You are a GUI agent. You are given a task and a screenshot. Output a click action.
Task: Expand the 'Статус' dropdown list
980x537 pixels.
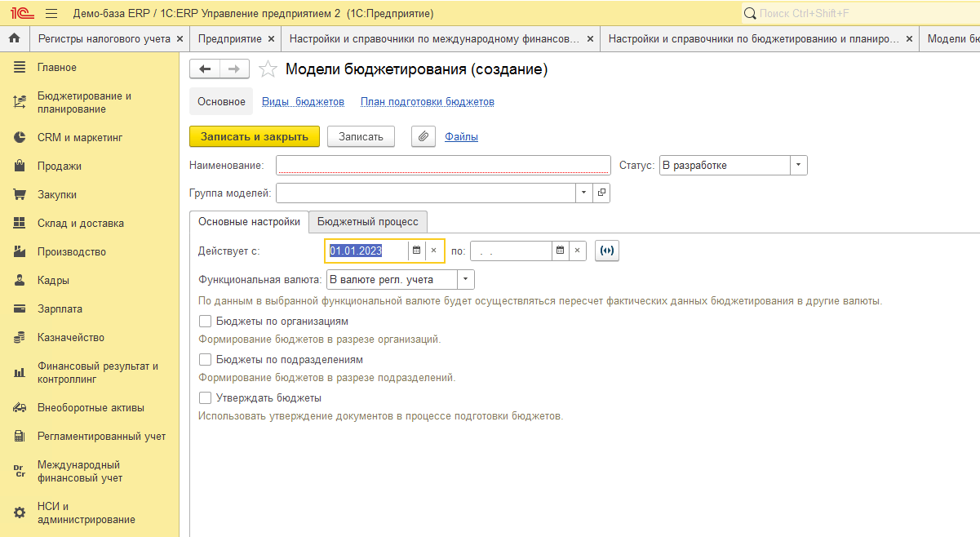tap(798, 166)
